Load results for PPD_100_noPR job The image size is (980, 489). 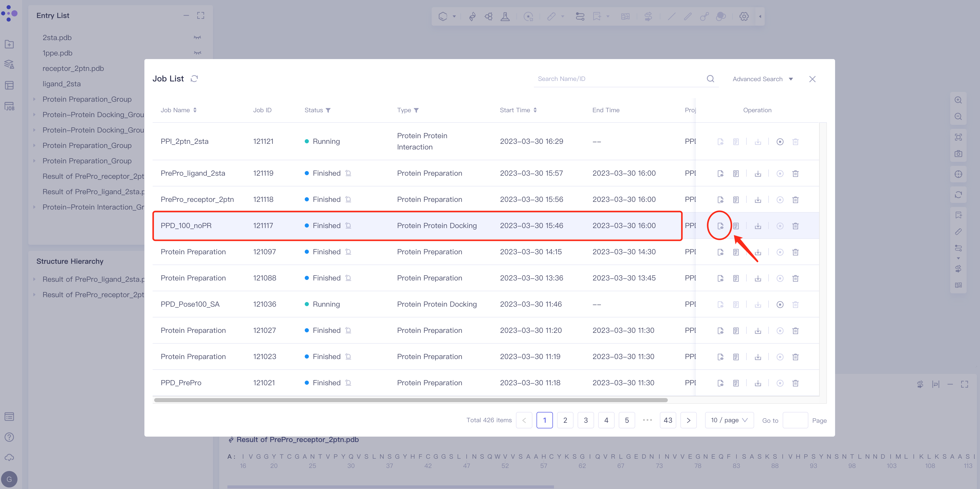[x=720, y=226]
